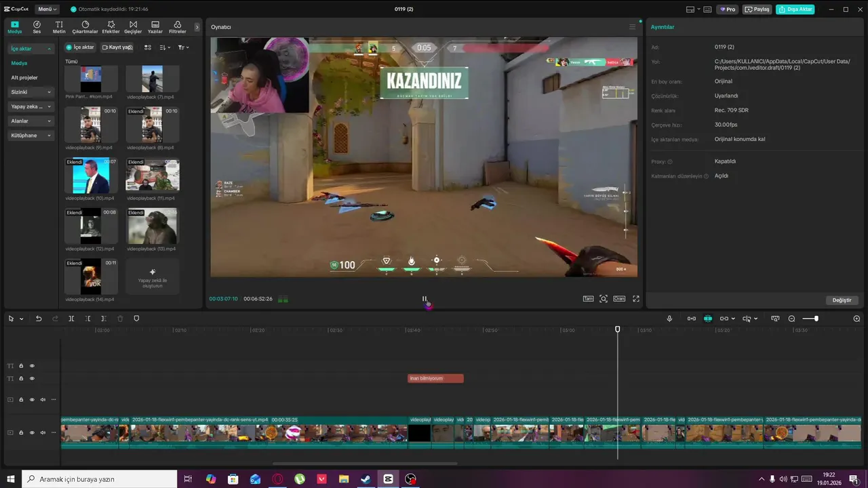Open the Geçişler transitions tab
The image size is (868, 488).
click(133, 27)
